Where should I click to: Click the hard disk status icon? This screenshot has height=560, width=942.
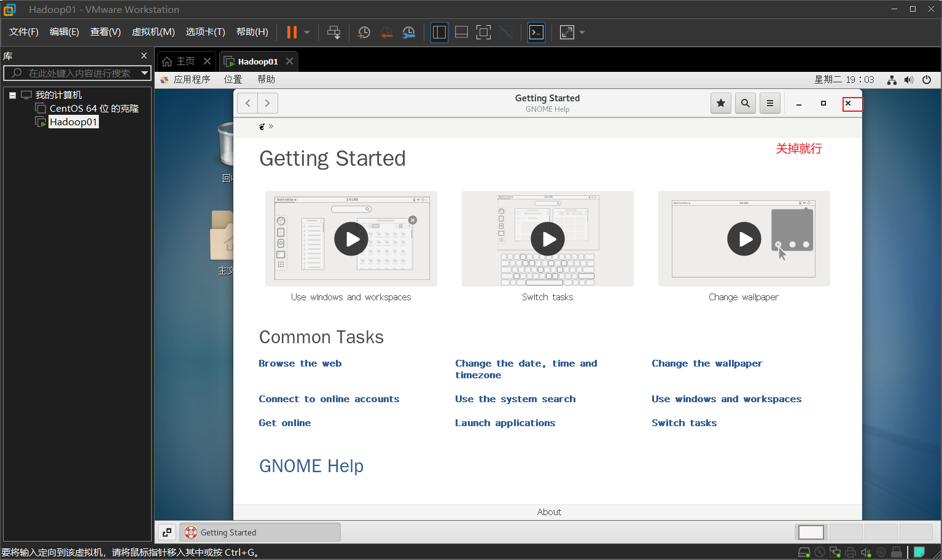804,553
